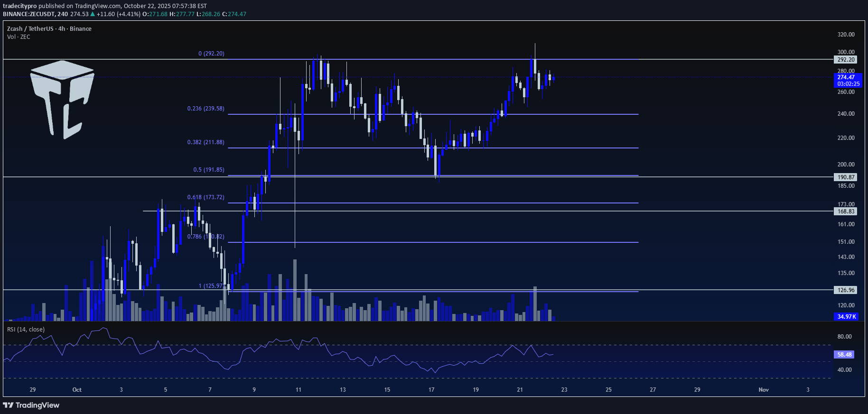The image size is (868, 414).
Task: Click the green up-arrow beside 274.53
Action: point(93,14)
